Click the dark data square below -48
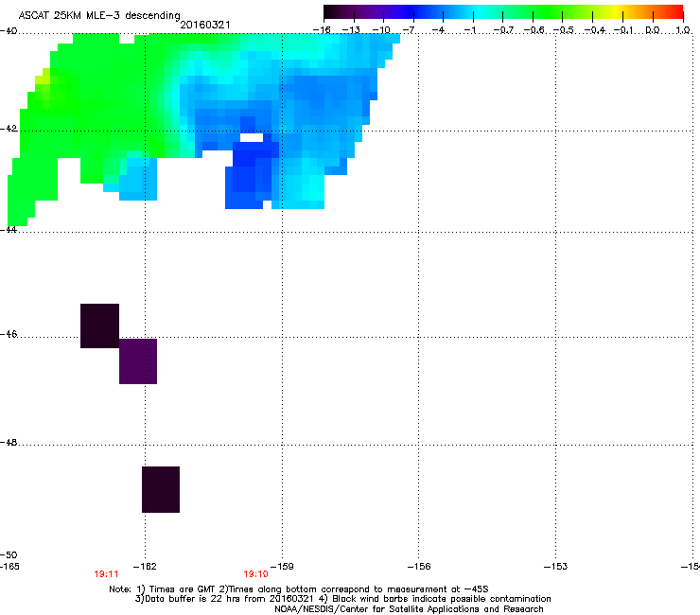The image size is (700, 615). pyautogui.click(x=161, y=489)
